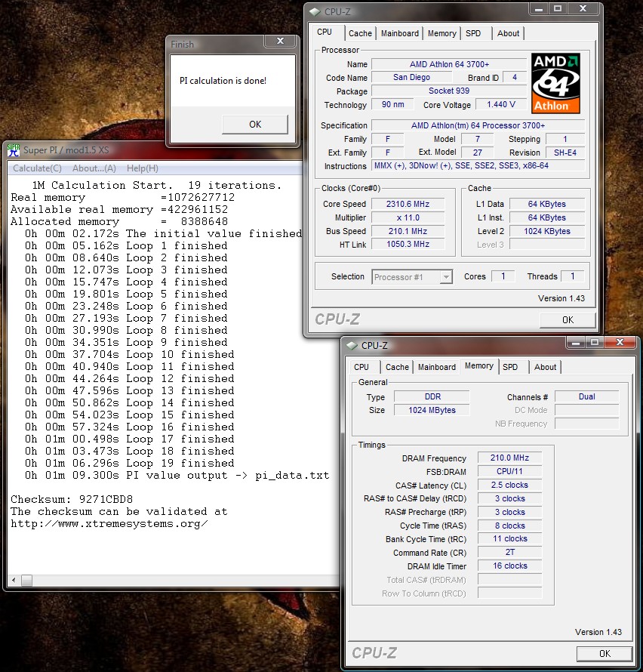
Task: Switch to SPD tab in upper CPU-Z window
Action: (473, 33)
